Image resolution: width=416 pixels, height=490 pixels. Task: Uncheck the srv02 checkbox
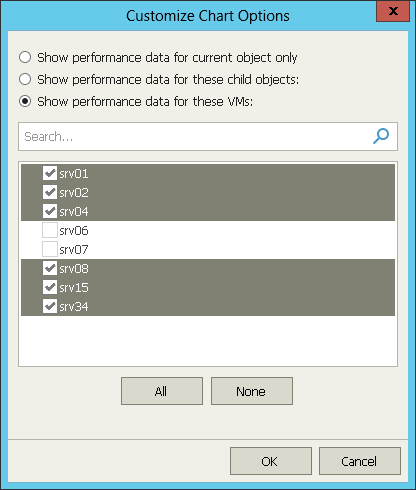click(x=50, y=192)
